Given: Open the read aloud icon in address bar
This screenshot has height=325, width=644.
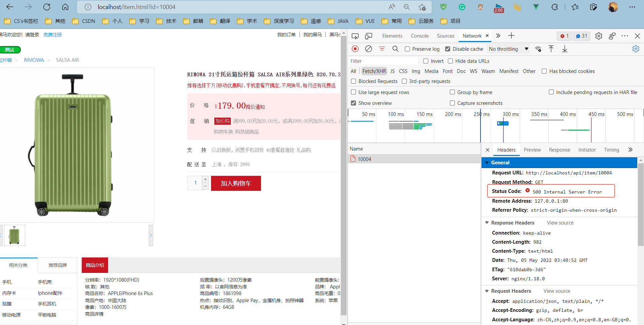Looking at the screenshot, I should coord(392,7).
